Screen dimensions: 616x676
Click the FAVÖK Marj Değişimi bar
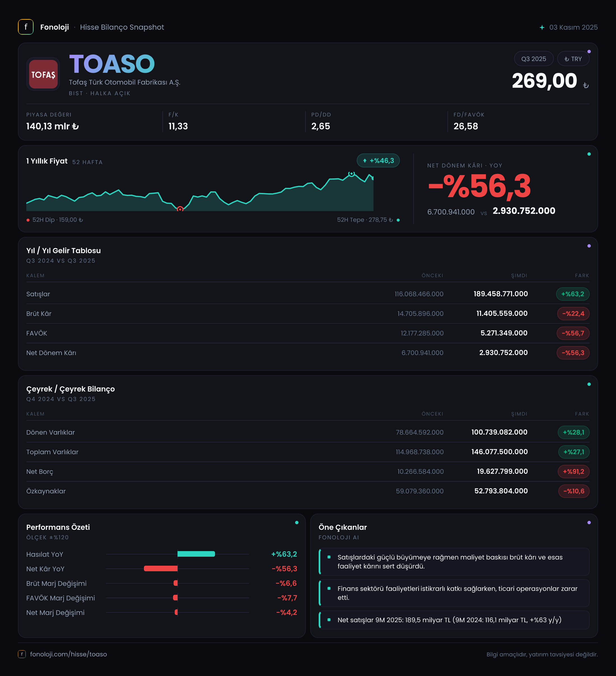(x=175, y=598)
